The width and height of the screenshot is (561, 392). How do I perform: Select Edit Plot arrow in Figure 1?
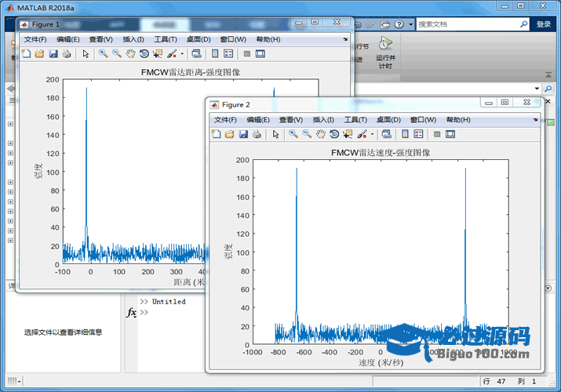86,54
